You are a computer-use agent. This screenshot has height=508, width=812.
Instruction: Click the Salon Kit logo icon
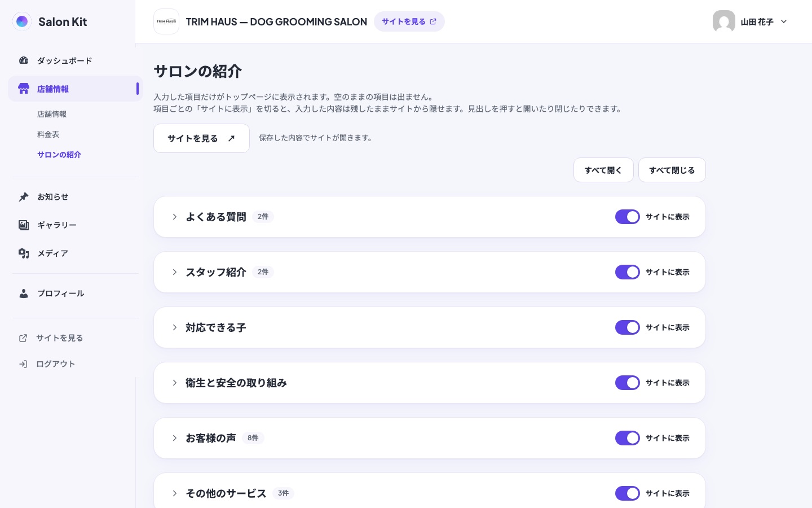22,21
